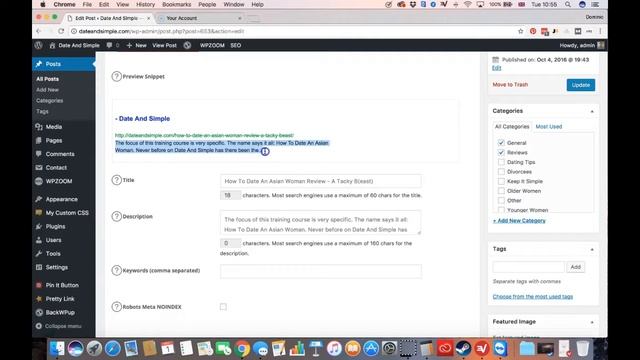Open Google Chrome from the dock
640x360 pixels.
(242, 349)
